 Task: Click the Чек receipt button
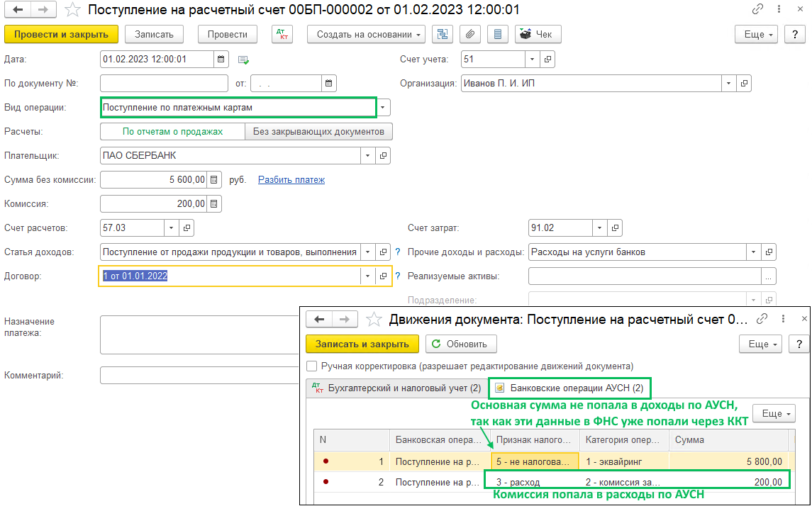pos(535,34)
